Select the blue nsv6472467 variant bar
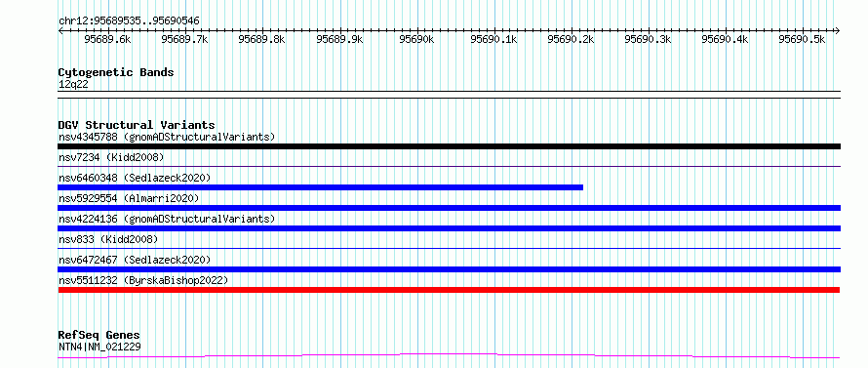This screenshot has width=868, height=368. (449, 269)
